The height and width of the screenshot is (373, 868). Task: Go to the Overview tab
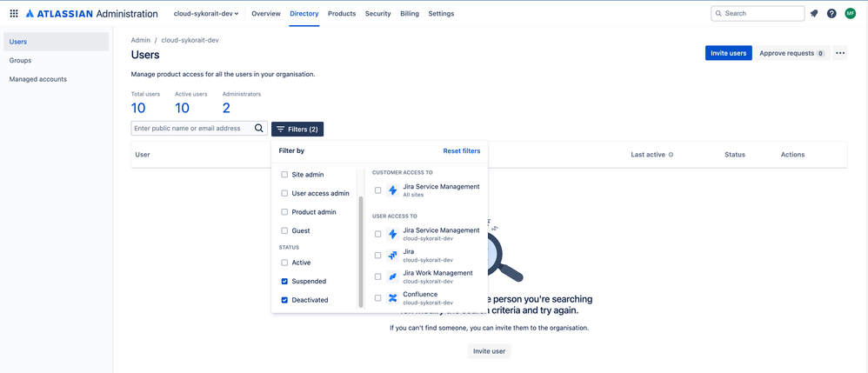pos(266,13)
